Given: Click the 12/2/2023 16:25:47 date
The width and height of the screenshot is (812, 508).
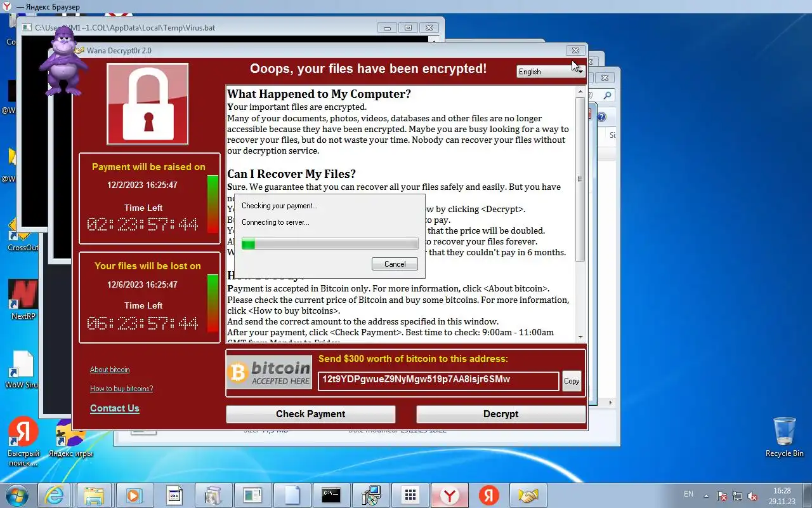Looking at the screenshot, I should (x=142, y=185).
